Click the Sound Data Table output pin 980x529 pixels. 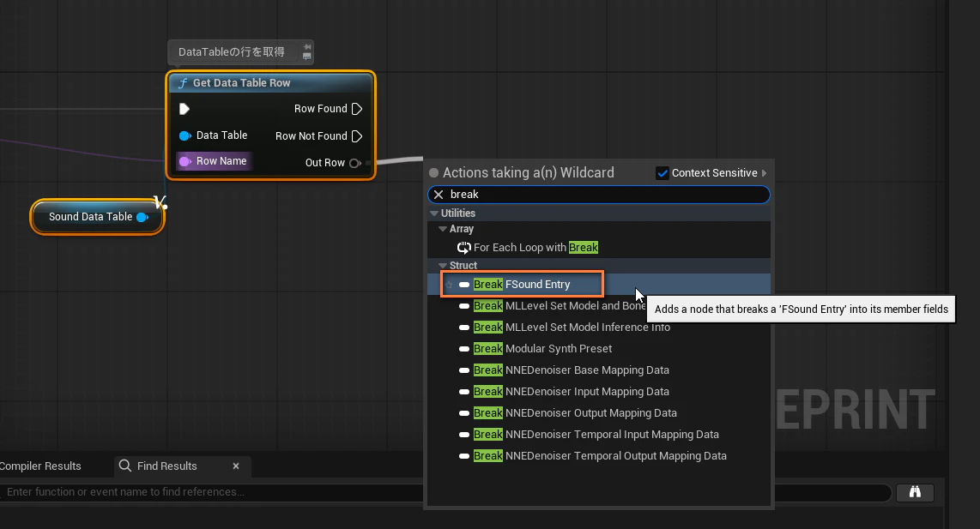142,218
